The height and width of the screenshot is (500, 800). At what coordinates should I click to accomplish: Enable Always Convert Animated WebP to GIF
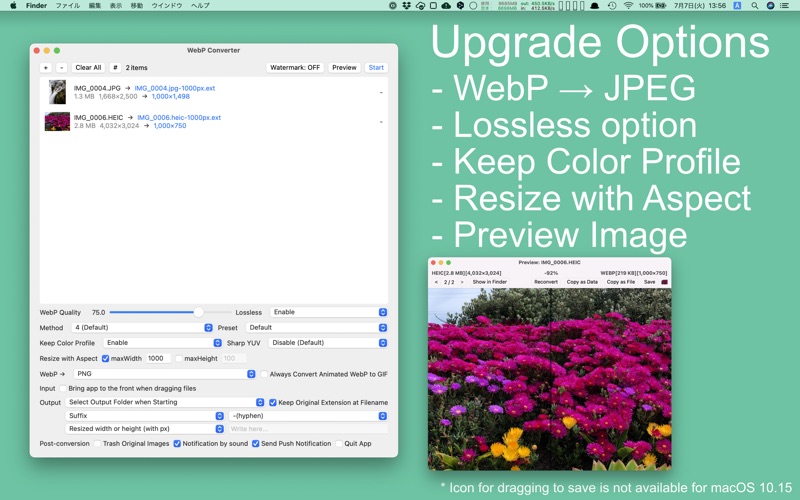[x=264, y=374]
